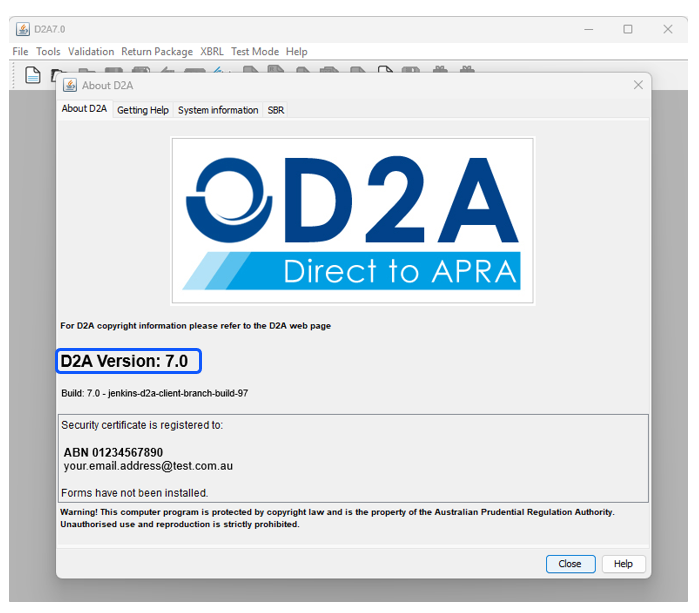Click the Java icon in D2A7.0 title bar
Image resolution: width=699 pixels, height=613 pixels.
23,29
